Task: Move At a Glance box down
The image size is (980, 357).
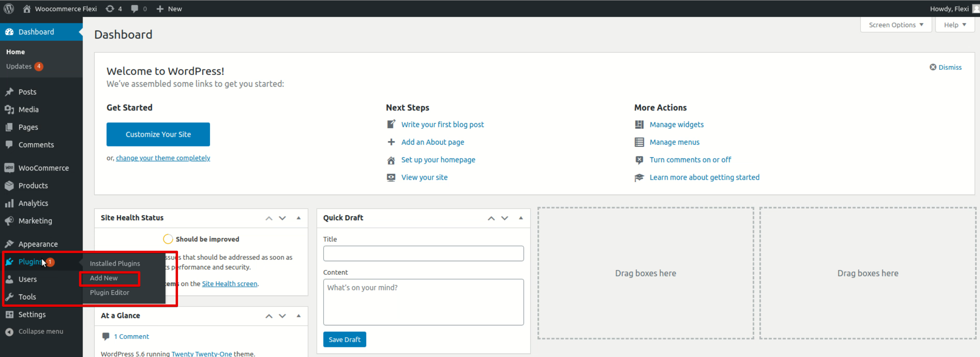Action: point(283,316)
